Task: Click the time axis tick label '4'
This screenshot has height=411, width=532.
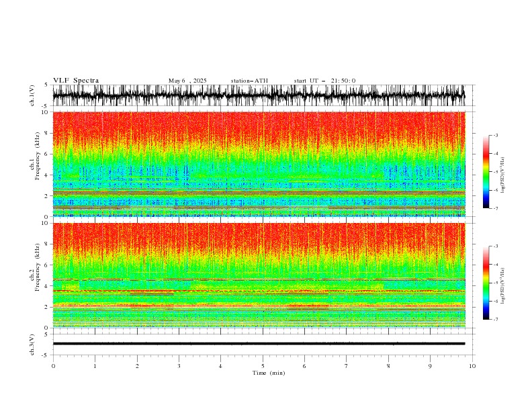Action: click(x=221, y=366)
